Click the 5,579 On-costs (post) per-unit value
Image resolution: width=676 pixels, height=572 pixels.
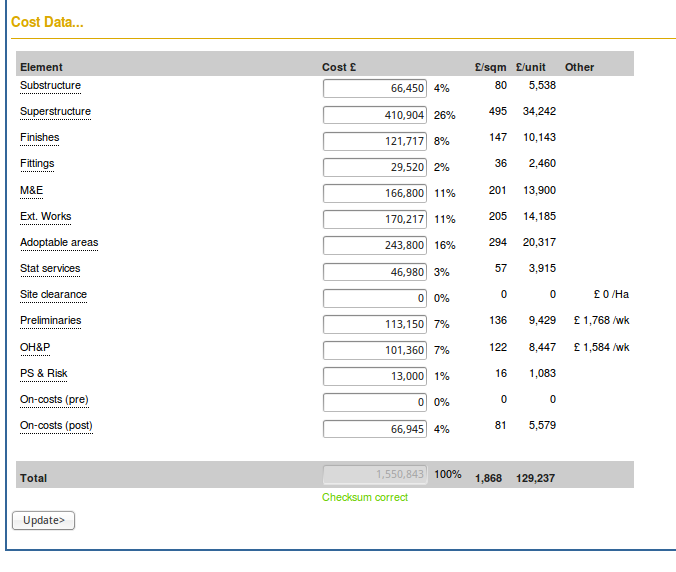[542, 425]
